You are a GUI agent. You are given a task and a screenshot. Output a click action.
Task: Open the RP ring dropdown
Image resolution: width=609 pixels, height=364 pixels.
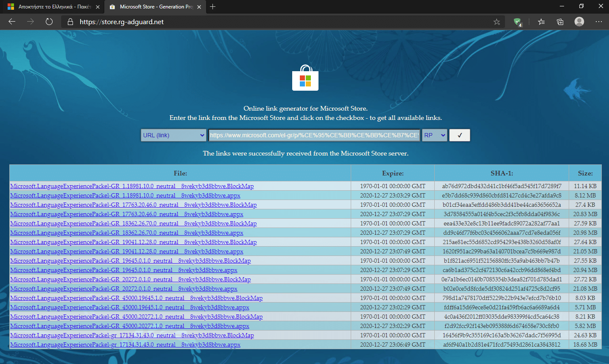coord(435,135)
